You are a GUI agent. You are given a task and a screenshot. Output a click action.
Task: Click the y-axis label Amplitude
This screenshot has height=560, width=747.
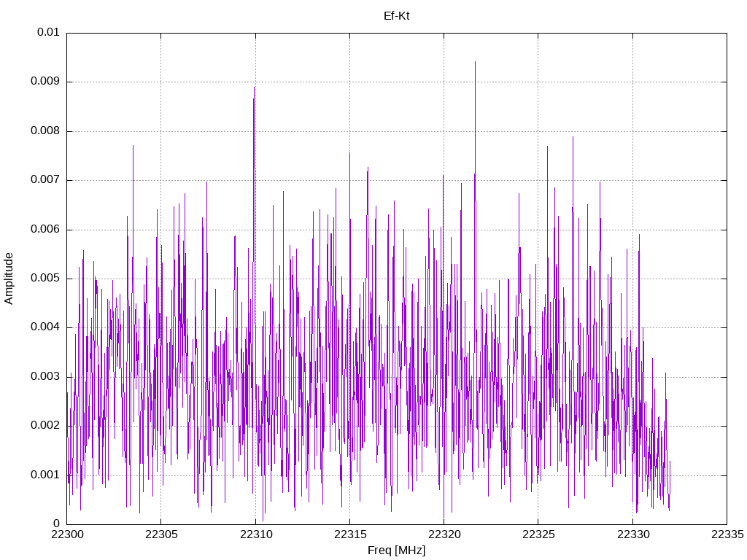(9, 279)
